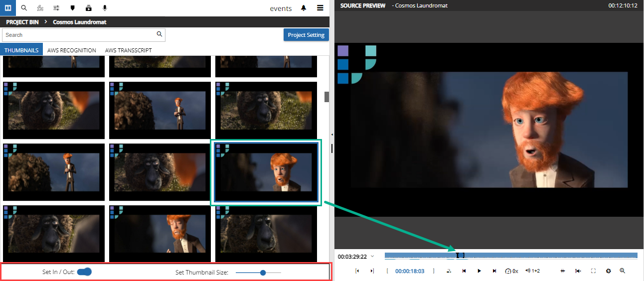Click the microphone voice-over icon
The height and width of the screenshot is (281, 644).
point(105,8)
